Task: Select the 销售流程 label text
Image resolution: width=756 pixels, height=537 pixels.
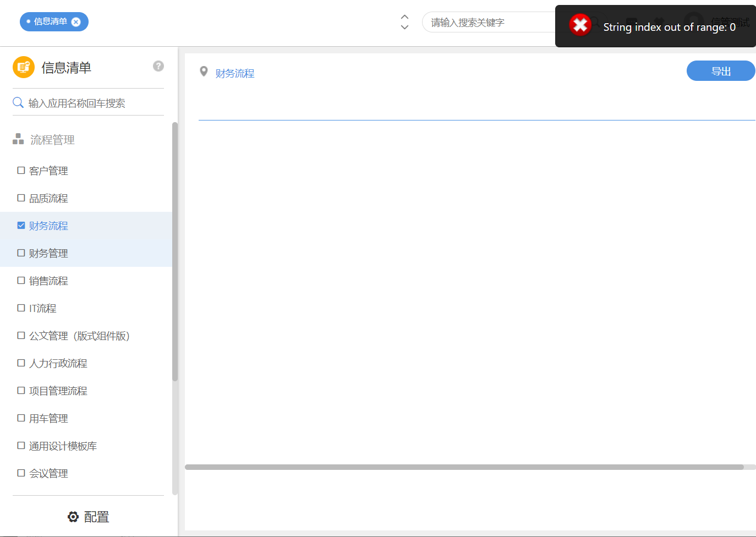Action: click(x=48, y=281)
